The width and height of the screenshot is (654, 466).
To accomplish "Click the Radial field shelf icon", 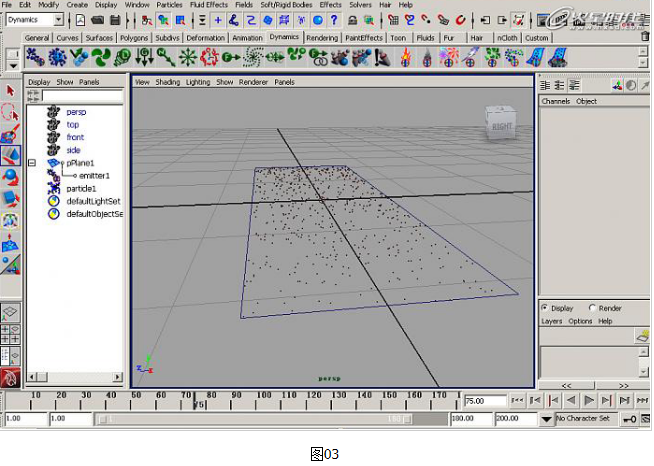I will point(188,57).
